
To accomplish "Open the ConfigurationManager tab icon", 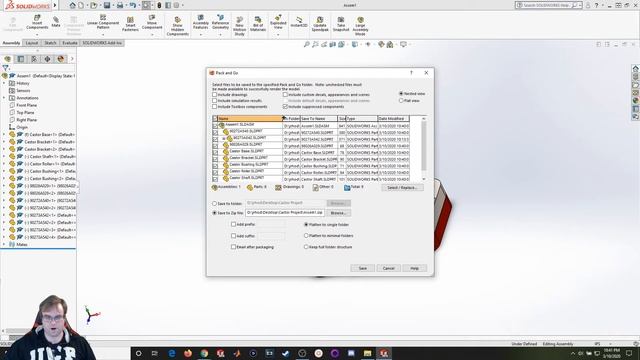I will click(34, 59).
